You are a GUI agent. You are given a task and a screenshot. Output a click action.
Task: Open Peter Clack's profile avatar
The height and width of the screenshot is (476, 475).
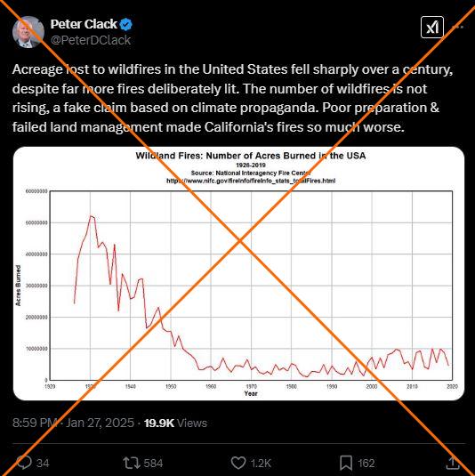[x=28, y=32]
